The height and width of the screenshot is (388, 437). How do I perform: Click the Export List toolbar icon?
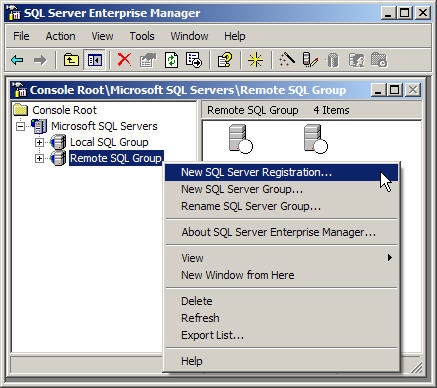[194, 60]
